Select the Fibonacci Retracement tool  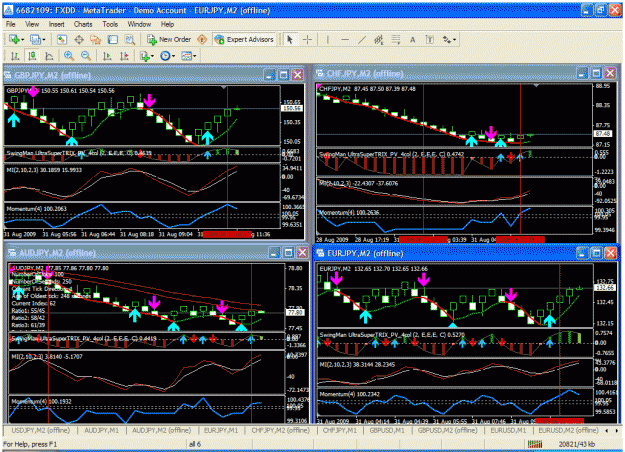point(396,39)
